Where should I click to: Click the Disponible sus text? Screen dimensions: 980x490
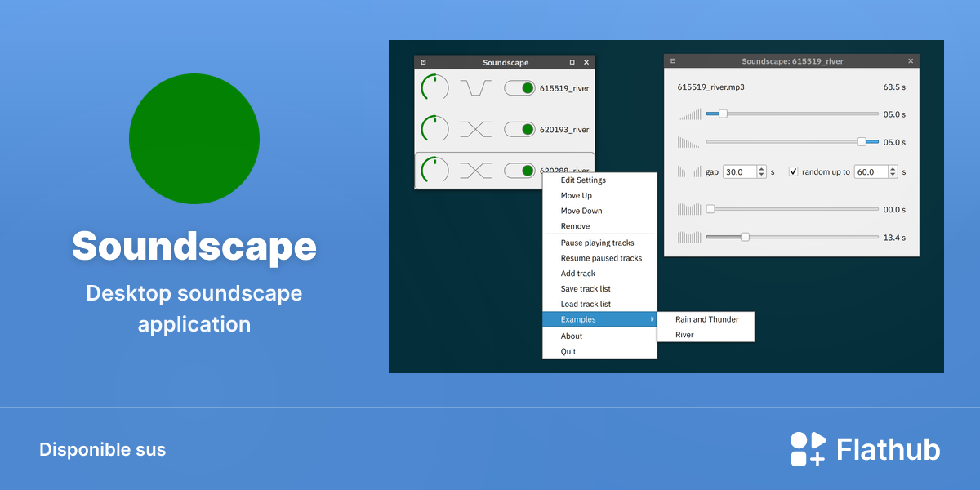tap(103, 449)
